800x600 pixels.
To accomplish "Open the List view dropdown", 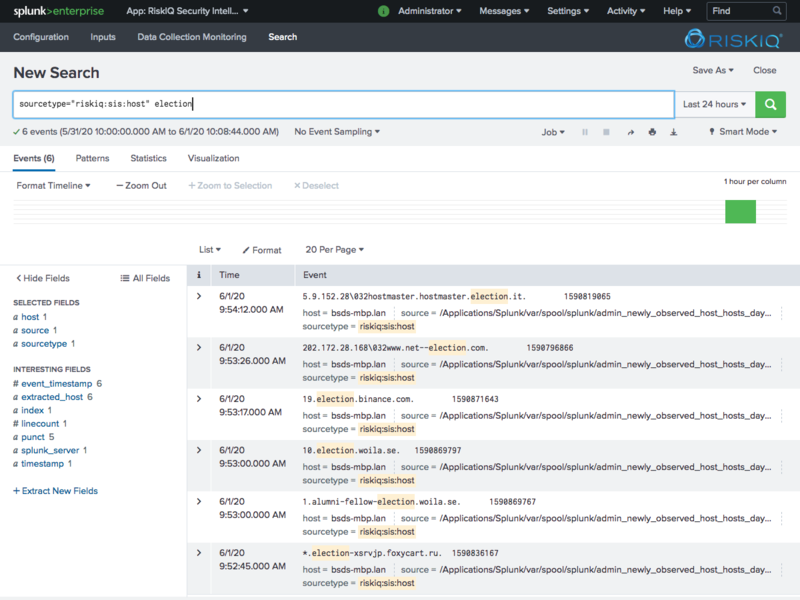I will [x=210, y=249].
